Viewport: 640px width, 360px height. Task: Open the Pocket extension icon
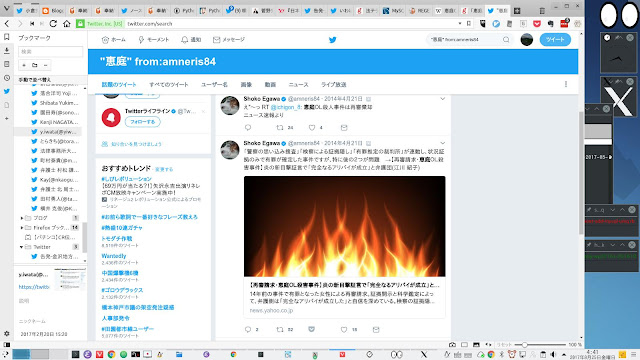(537, 24)
